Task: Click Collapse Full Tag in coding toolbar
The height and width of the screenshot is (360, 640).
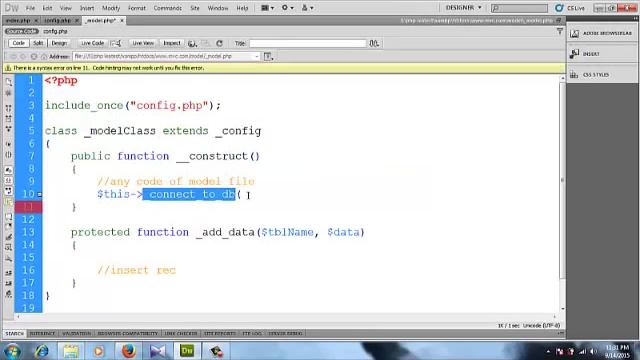Action: pos(9,108)
